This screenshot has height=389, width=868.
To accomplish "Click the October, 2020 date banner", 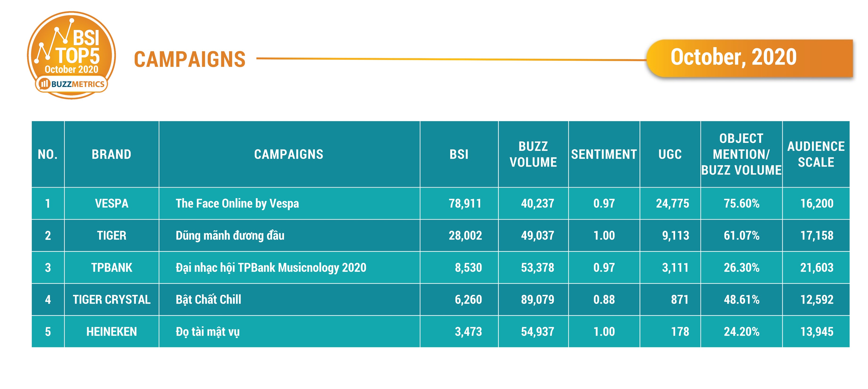I will (x=733, y=57).
